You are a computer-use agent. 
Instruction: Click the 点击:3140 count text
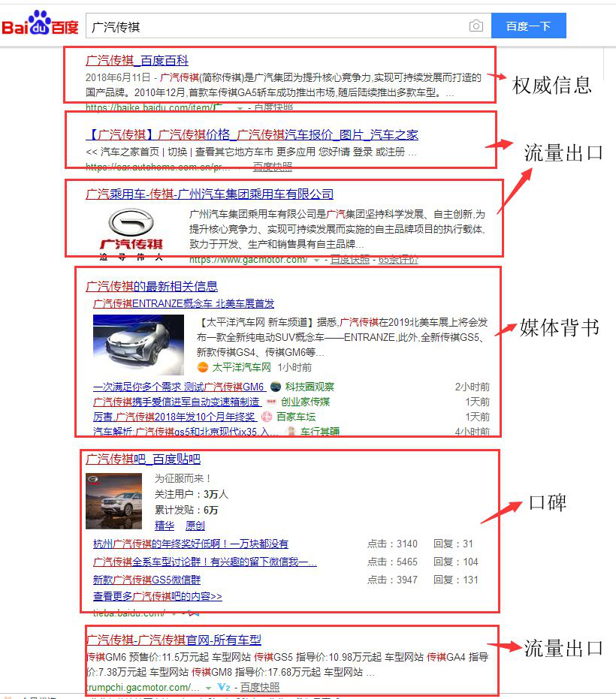pos(393,544)
